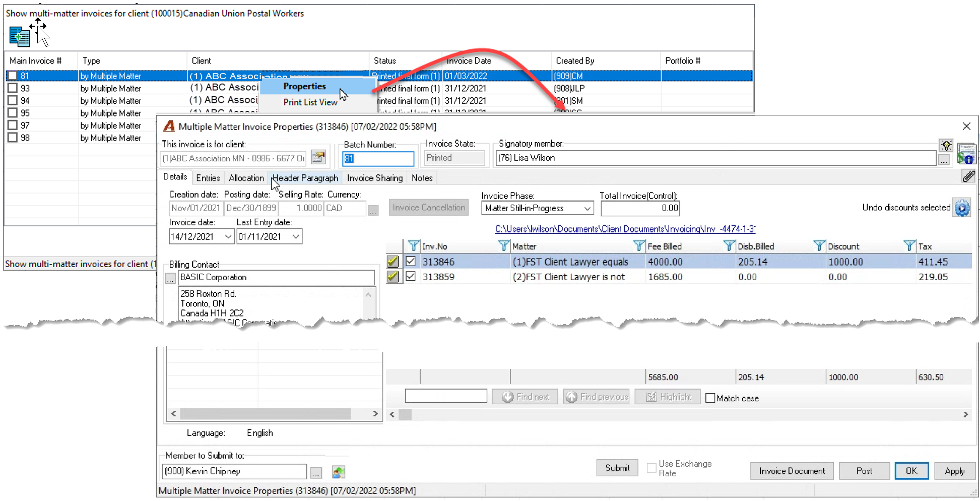
Task: Expand the Invoice Phase combo box
Action: (x=587, y=208)
